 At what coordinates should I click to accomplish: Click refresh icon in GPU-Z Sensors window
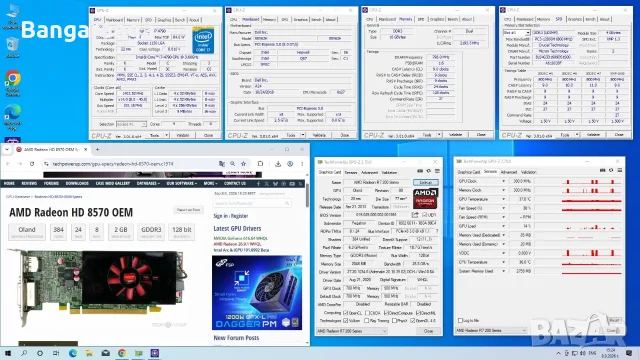tap(611, 171)
